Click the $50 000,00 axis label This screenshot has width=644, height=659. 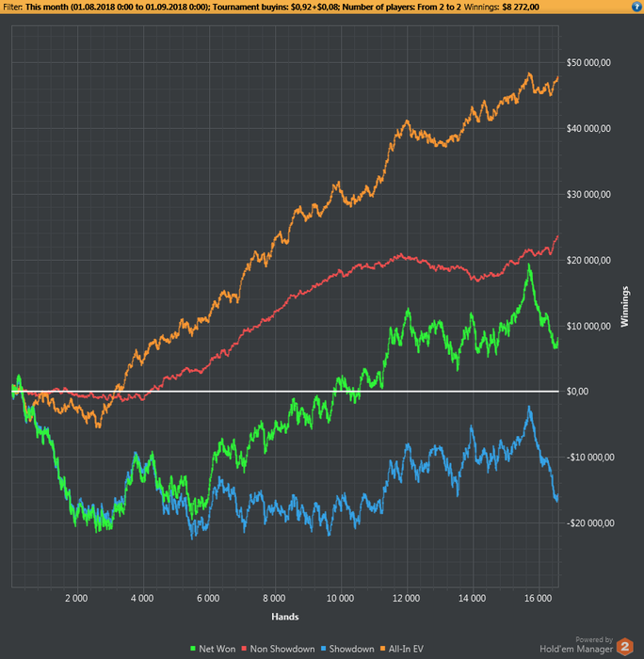pos(588,63)
